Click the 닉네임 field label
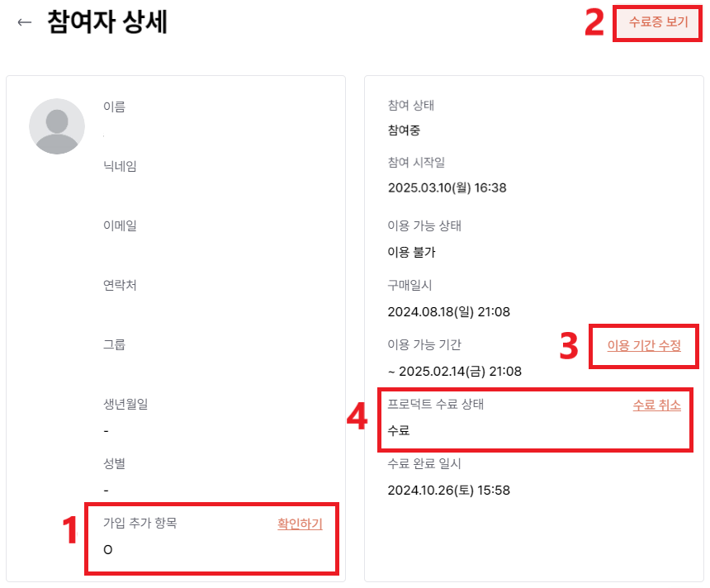This screenshot has height=588, width=710. pos(120,166)
